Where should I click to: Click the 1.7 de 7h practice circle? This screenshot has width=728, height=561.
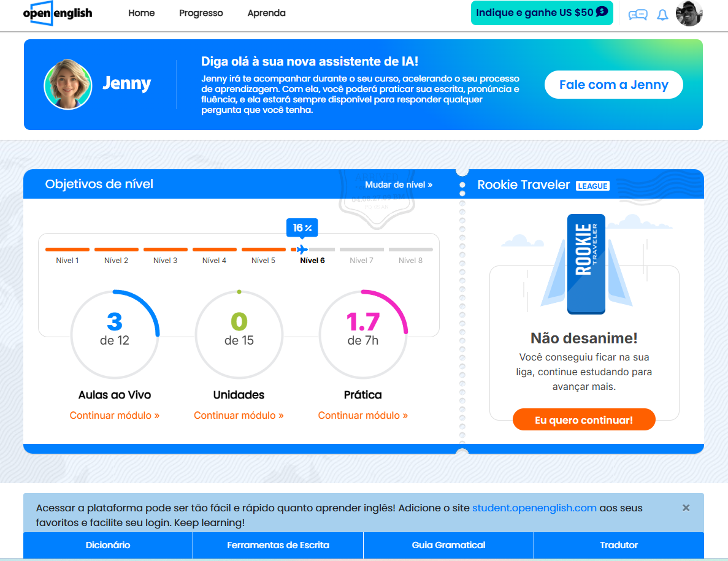point(363,334)
